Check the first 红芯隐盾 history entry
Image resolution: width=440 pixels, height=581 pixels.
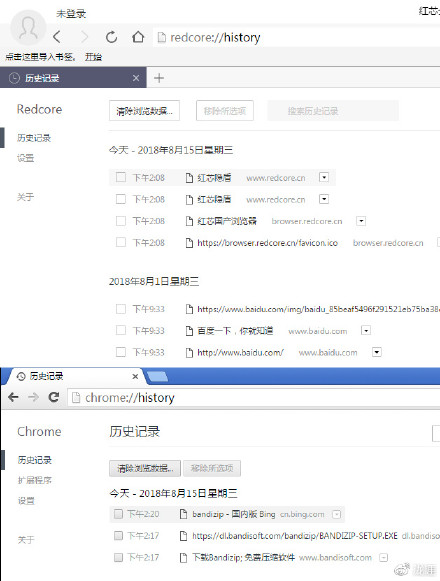[x=121, y=177]
